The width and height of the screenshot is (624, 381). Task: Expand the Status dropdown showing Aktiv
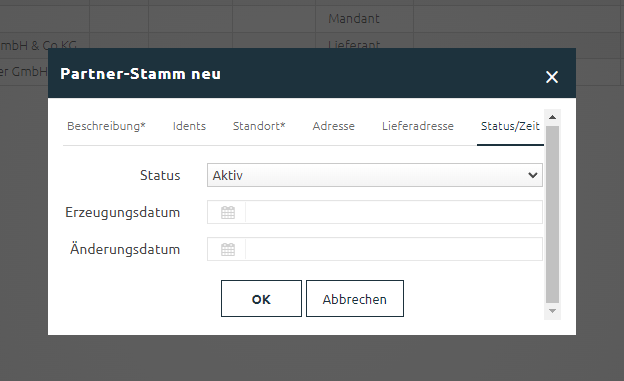tap(374, 175)
